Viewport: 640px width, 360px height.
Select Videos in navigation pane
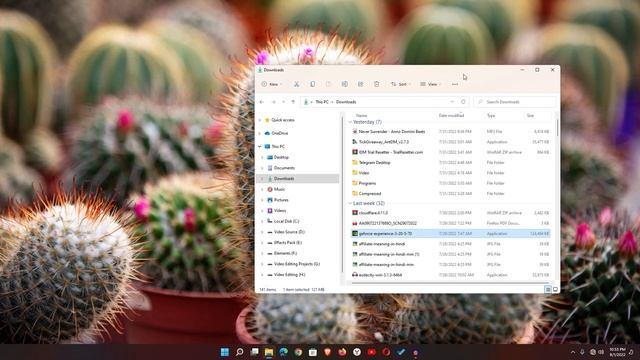pyautogui.click(x=280, y=211)
